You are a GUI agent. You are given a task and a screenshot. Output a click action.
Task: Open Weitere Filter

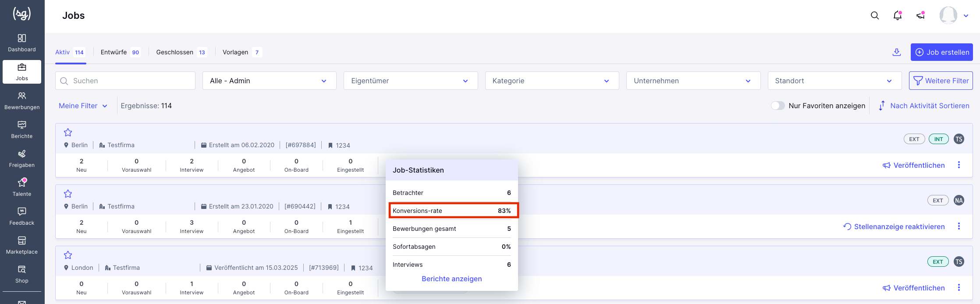tap(941, 81)
